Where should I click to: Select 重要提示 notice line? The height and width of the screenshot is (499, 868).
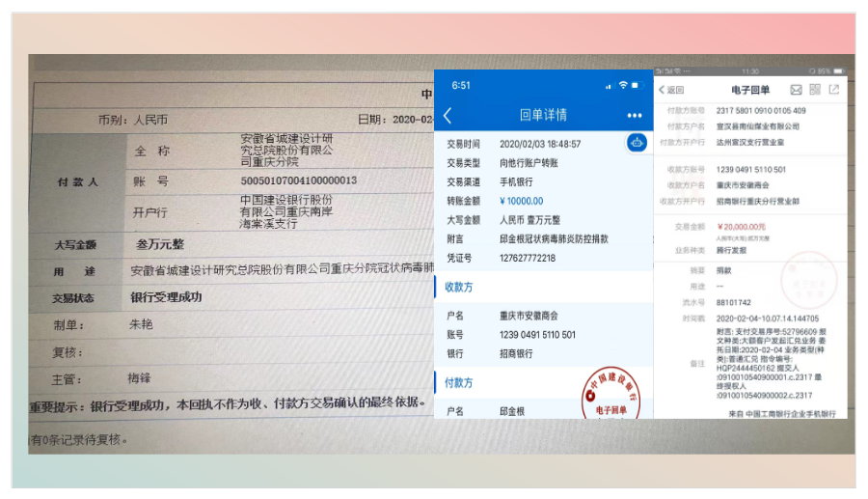point(228,404)
